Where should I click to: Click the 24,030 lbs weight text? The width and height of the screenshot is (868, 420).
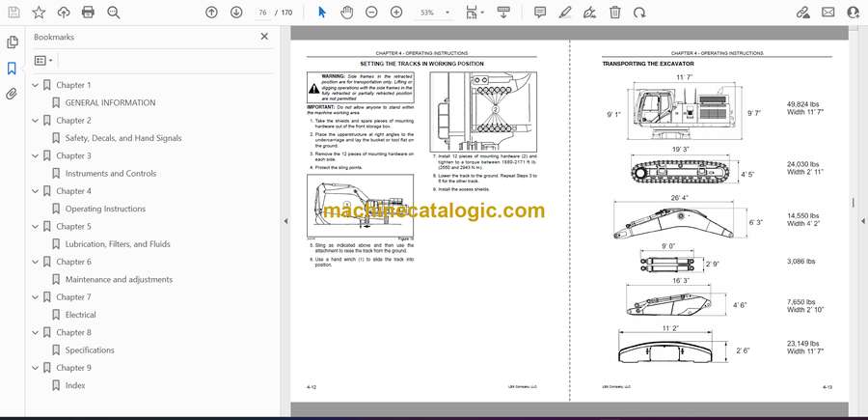coord(802,164)
